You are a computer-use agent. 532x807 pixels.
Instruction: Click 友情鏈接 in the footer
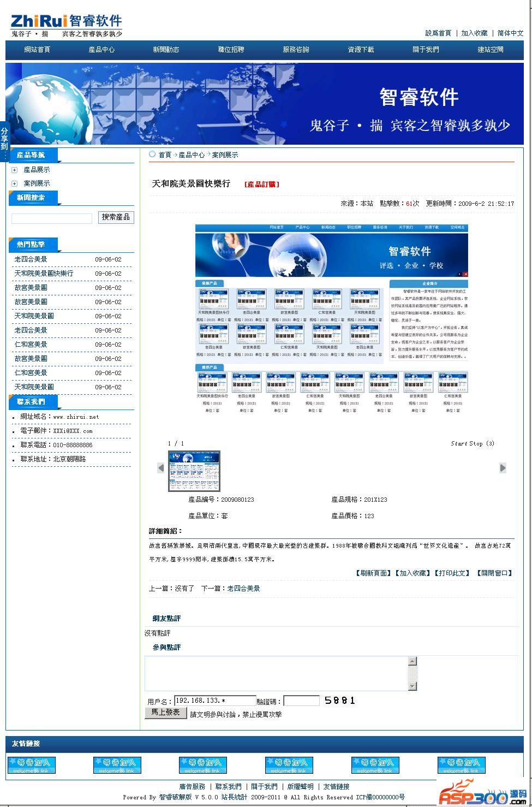pos(336,787)
